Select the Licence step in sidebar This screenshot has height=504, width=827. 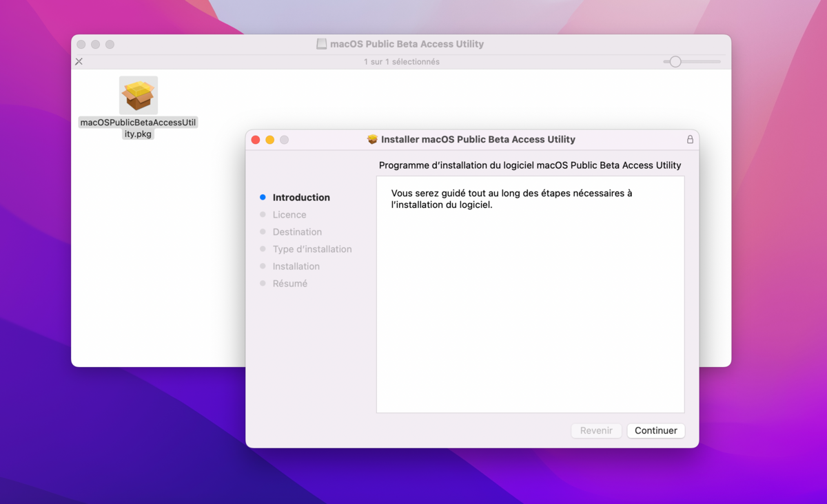[289, 215]
